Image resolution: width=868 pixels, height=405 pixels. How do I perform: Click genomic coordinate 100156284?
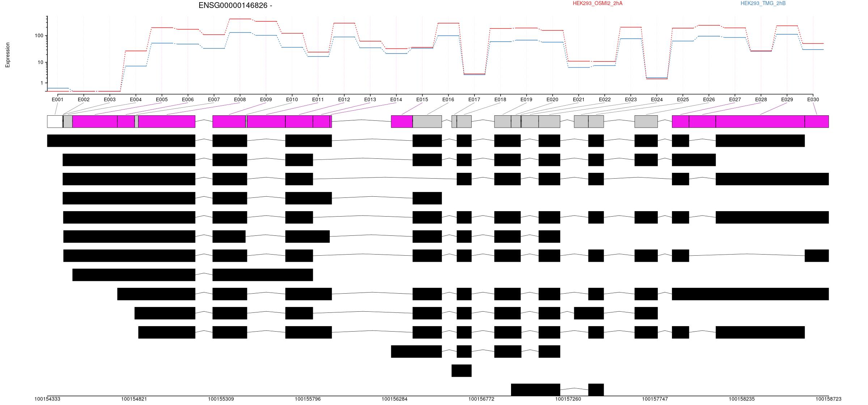[395, 399]
